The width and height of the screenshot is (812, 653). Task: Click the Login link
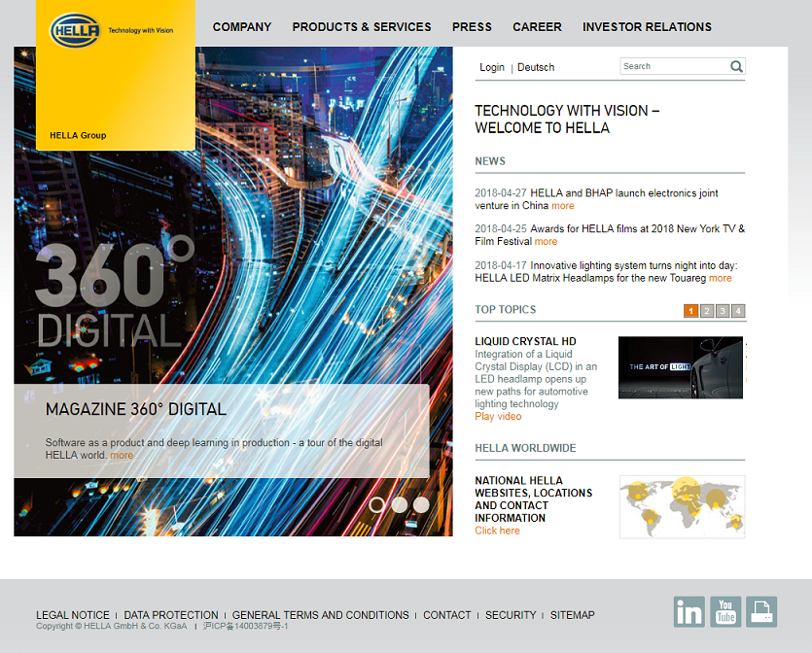[492, 67]
